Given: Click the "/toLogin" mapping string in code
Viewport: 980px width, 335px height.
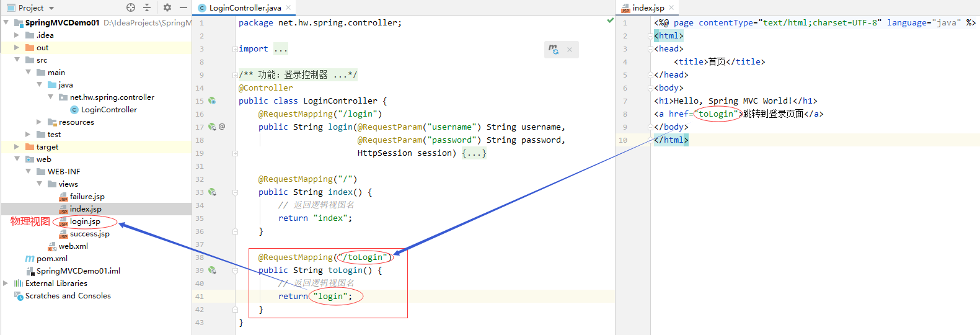Looking at the screenshot, I should pyautogui.click(x=365, y=257).
